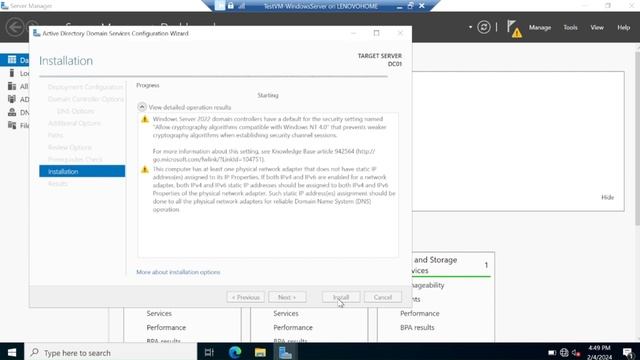
Task: Click Hide in the welcome panel
Action: [x=607, y=197]
